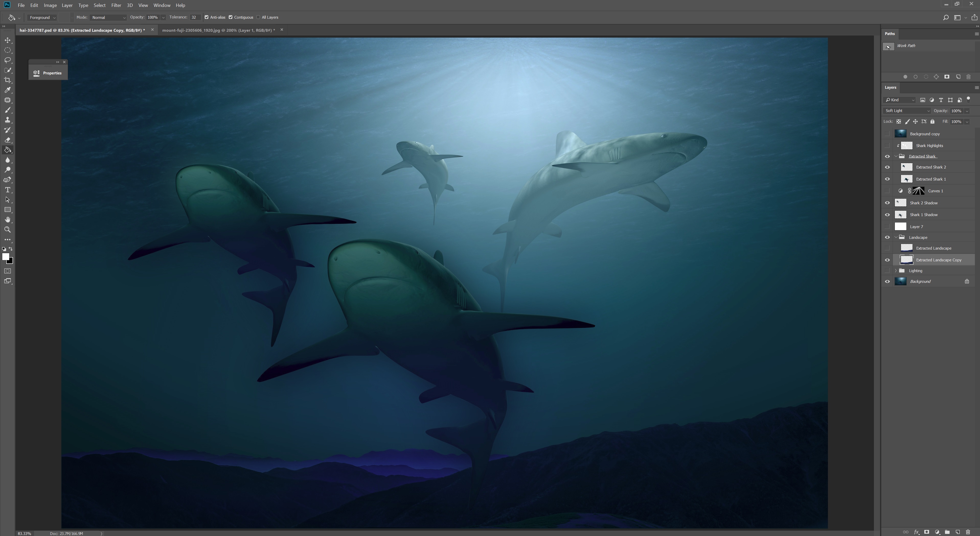
Task: Delete the current layer with the trash icon
Action: click(x=968, y=532)
